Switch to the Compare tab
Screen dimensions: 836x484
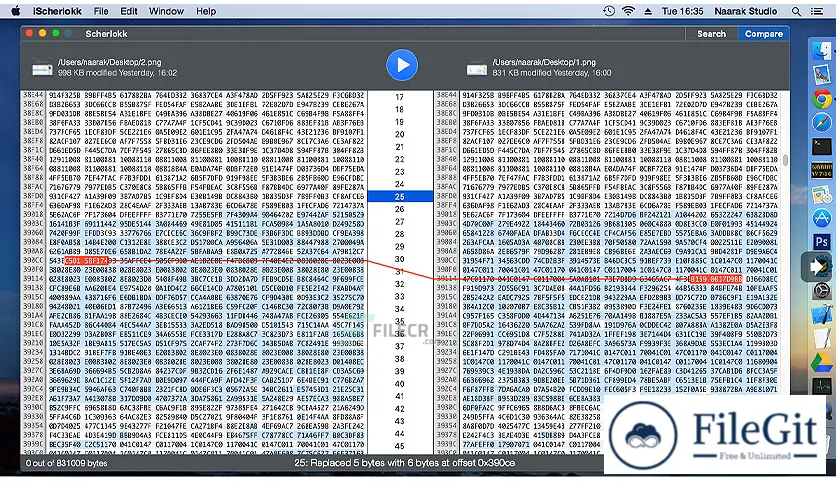coord(763,34)
